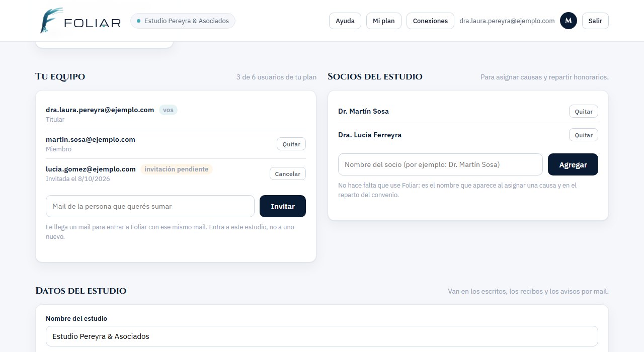Open Conexiones

(x=430, y=21)
